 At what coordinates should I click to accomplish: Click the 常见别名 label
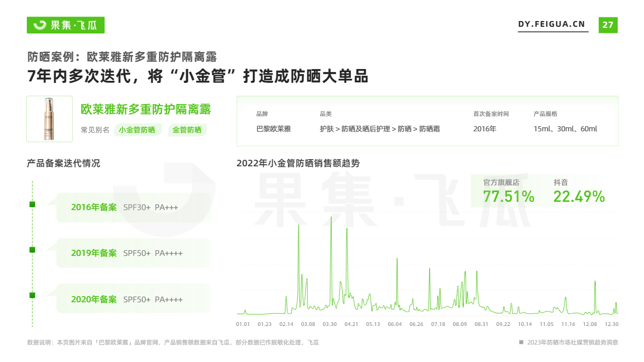coord(95,130)
